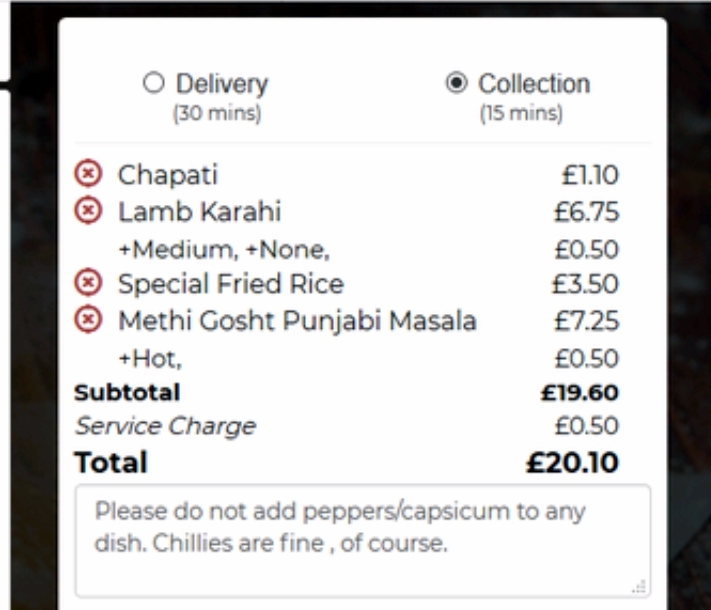Click the Total amount £20.10

coord(573,463)
